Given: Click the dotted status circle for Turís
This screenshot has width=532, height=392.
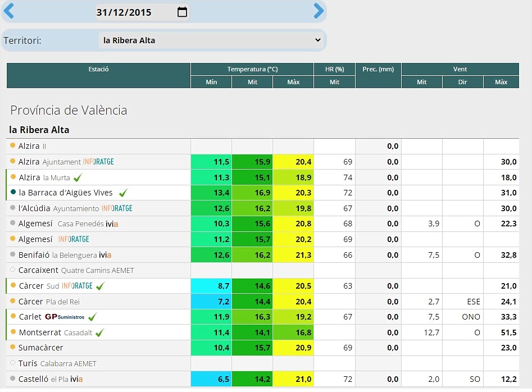Looking at the screenshot, I should (12, 362).
